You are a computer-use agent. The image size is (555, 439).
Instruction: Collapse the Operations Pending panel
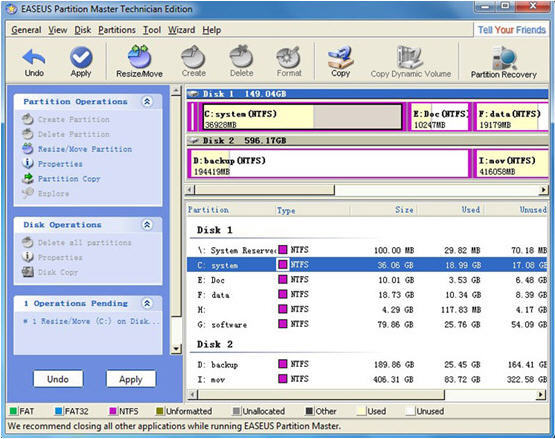click(x=147, y=303)
